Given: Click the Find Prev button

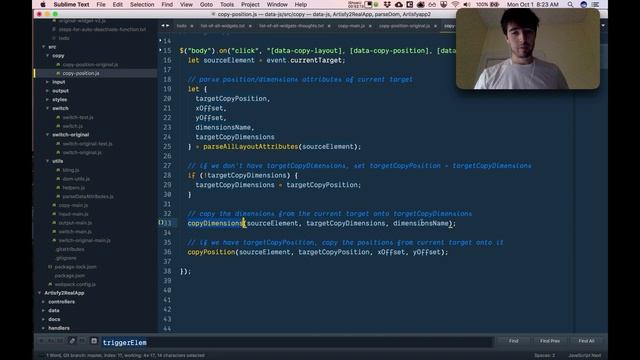Looking at the screenshot, I should (x=550, y=341).
